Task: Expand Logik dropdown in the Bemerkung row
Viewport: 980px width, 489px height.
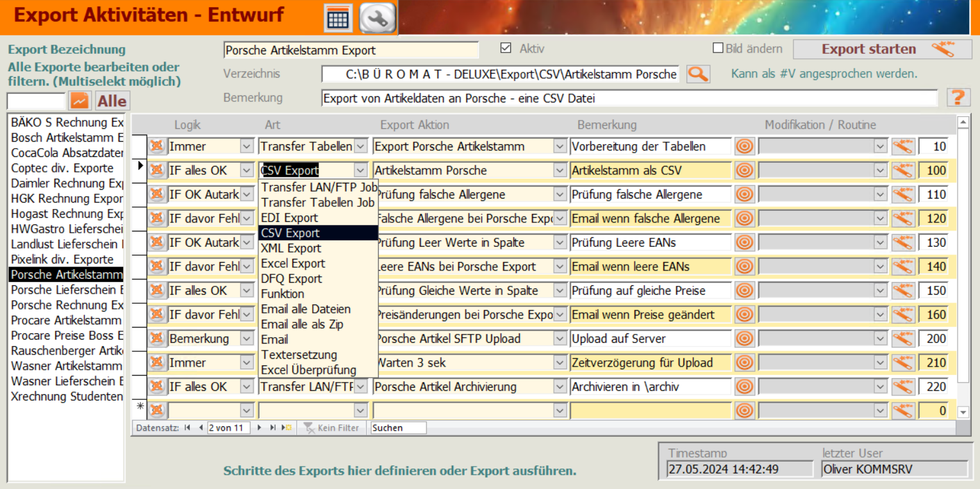Action: pos(247,339)
